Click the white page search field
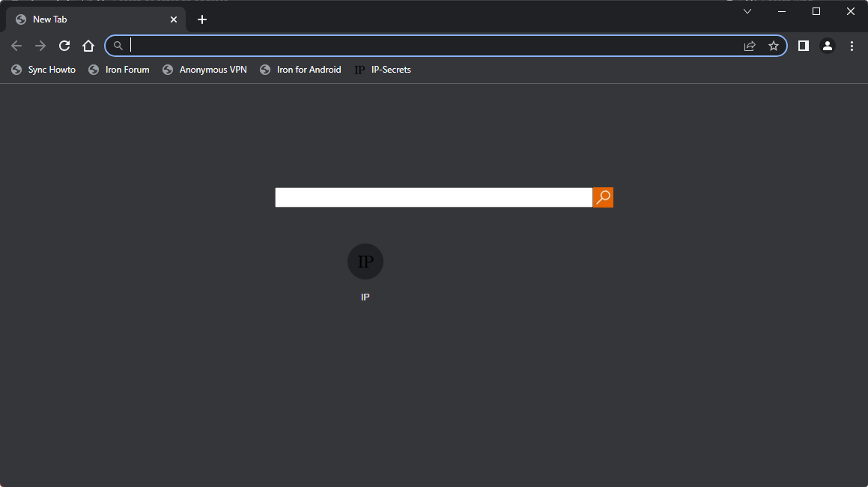The height and width of the screenshot is (487, 868). click(434, 198)
